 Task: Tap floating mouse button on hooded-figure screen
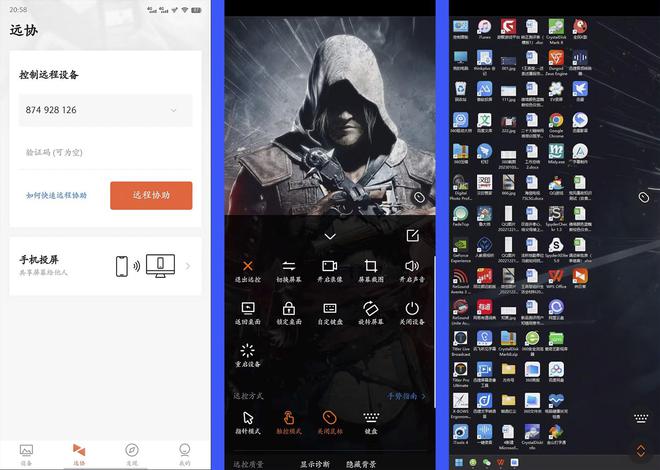tap(419, 197)
